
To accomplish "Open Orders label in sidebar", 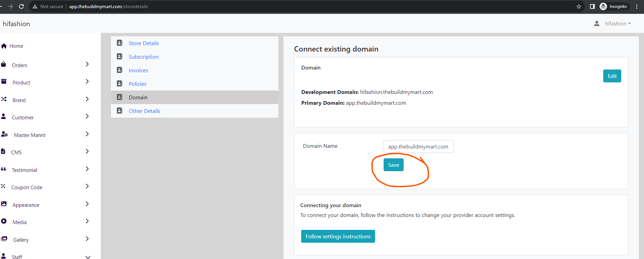I will (19, 65).
